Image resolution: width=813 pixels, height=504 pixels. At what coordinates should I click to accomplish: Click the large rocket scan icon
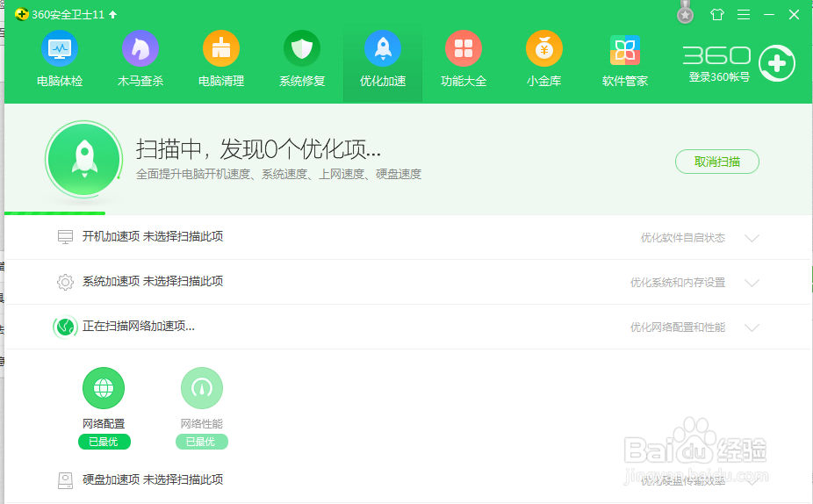[84, 159]
